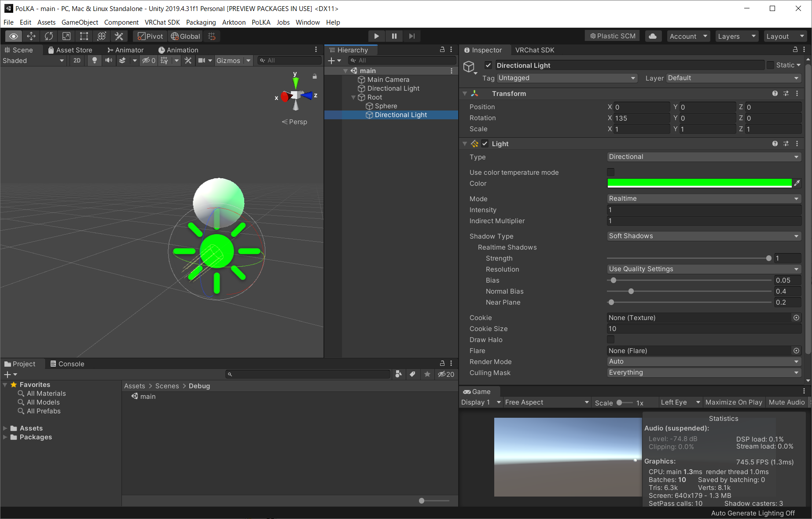
Task: Open the Render Mode dropdown
Action: pos(704,361)
